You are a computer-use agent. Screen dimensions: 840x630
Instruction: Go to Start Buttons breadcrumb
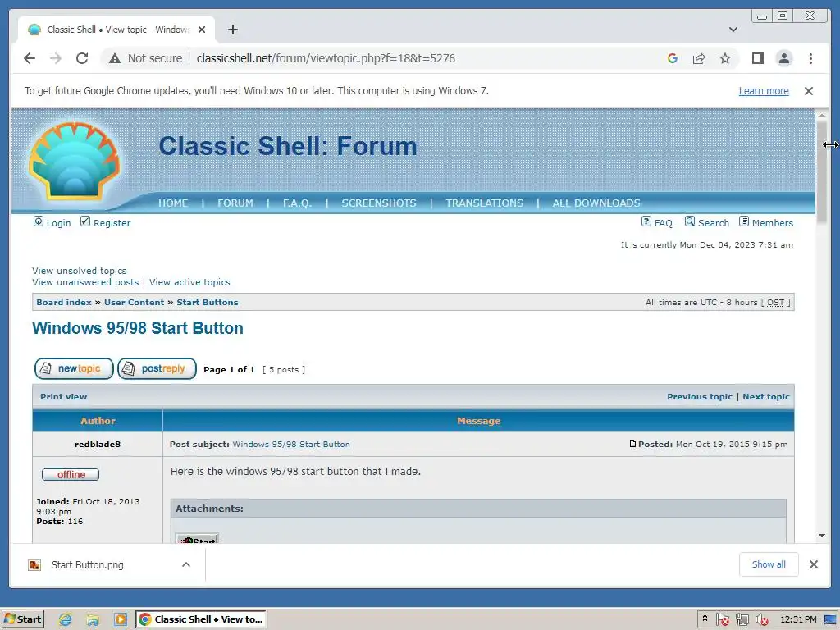[x=208, y=302]
